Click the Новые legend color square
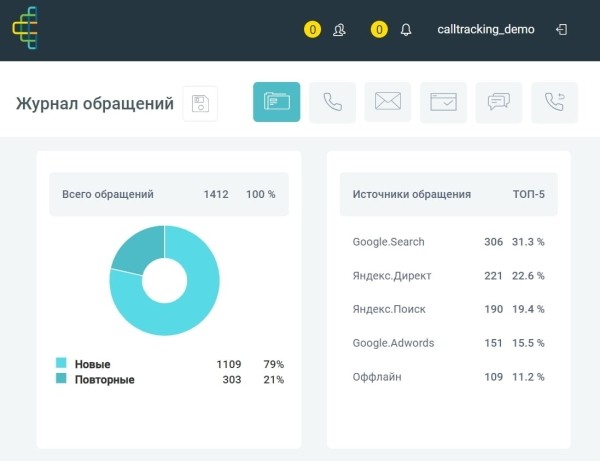The width and height of the screenshot is (600, 461). [x=61, y=364]
